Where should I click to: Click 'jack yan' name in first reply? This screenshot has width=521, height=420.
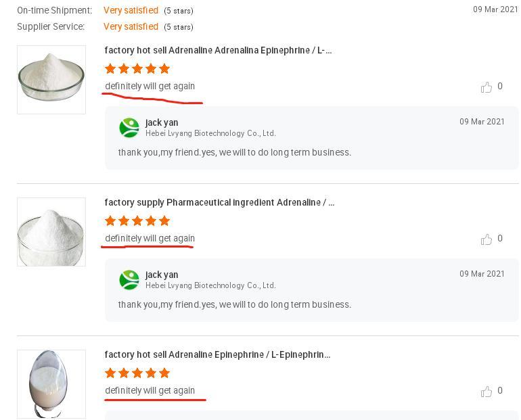click(x=162, y=122)
